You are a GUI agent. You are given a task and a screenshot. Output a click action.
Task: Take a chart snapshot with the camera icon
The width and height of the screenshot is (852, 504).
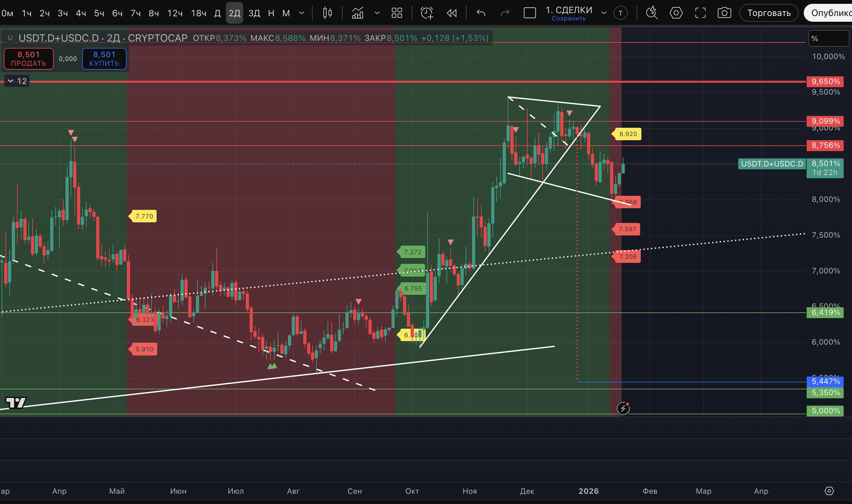pos(724,13)
